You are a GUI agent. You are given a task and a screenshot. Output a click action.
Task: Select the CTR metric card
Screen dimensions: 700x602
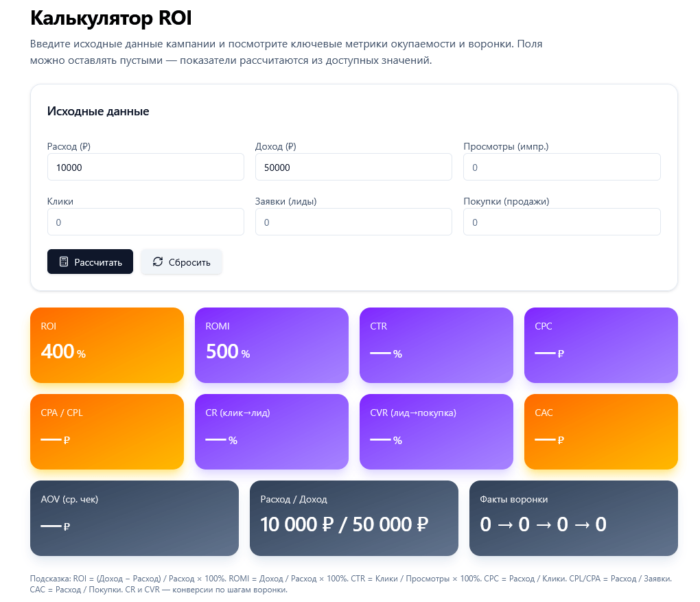(x=436, y=345)
